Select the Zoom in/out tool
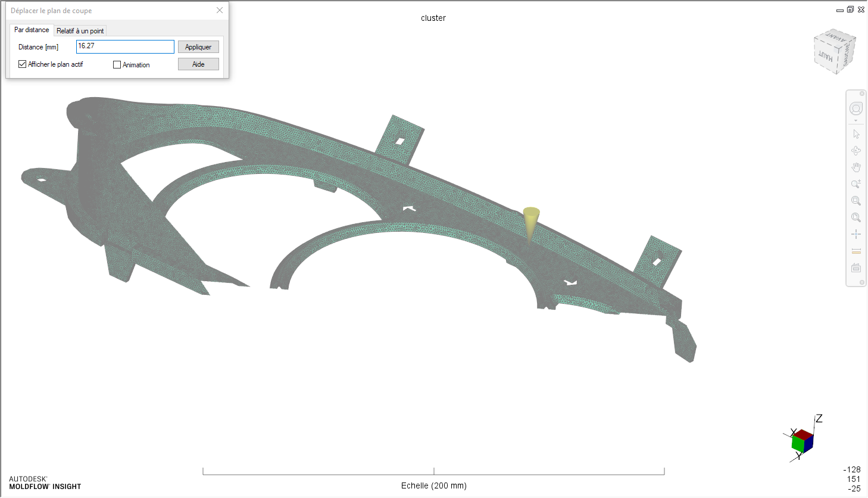This screenshot has width=868, height=498. coord(856,184)
